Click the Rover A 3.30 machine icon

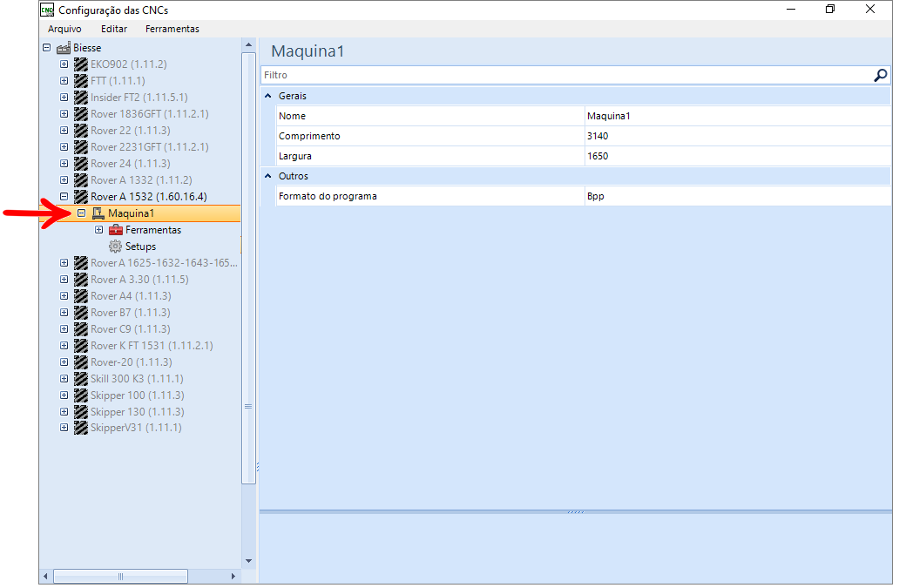coord(81,280)
